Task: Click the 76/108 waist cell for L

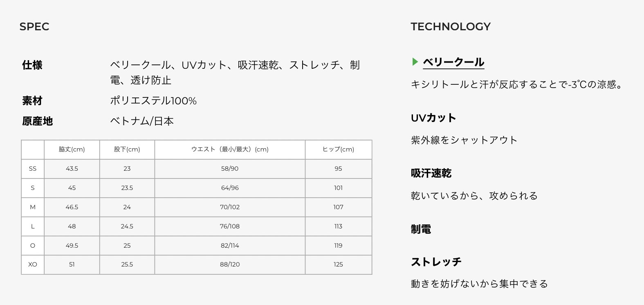Action: click(230, 226)
